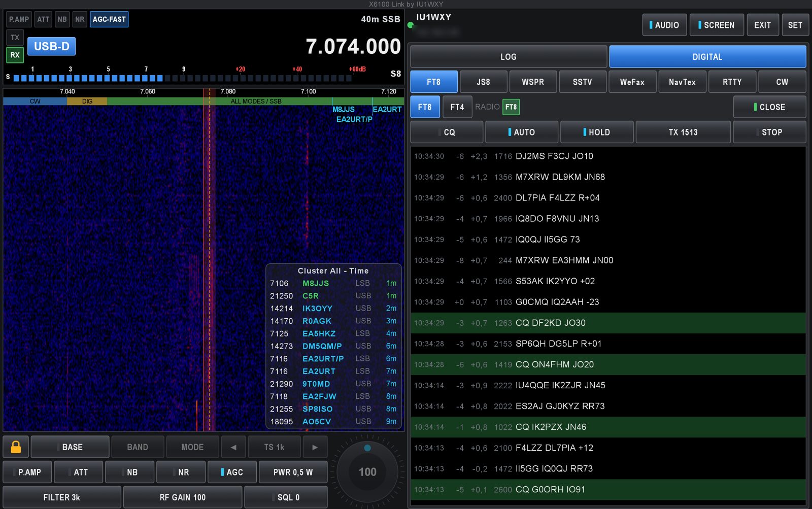Click the green connection status dot
This screenshot has height=509, width=812.
[x=410, y=25]
